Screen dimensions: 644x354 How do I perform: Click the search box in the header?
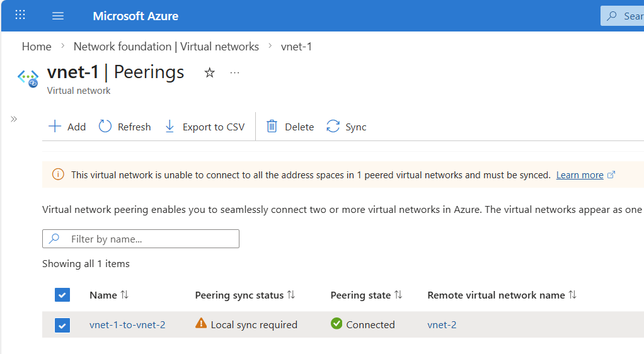tap(622, 16)
